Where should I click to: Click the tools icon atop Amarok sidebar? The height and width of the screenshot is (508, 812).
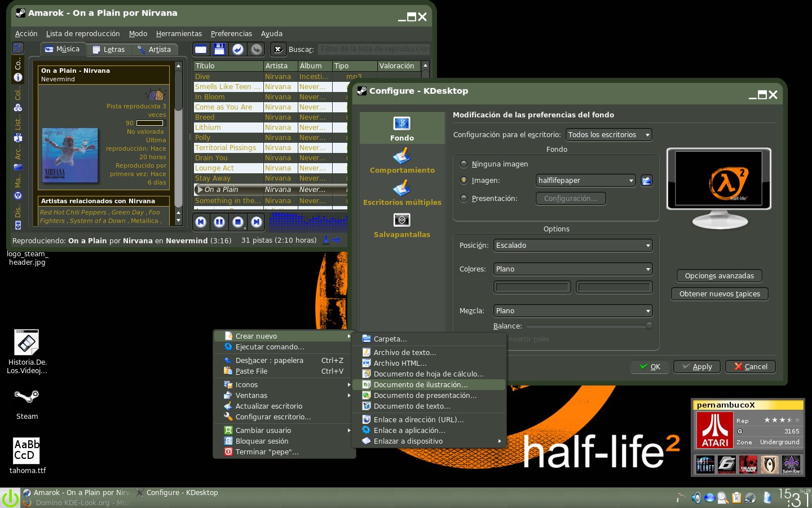(x=18, y=48)
